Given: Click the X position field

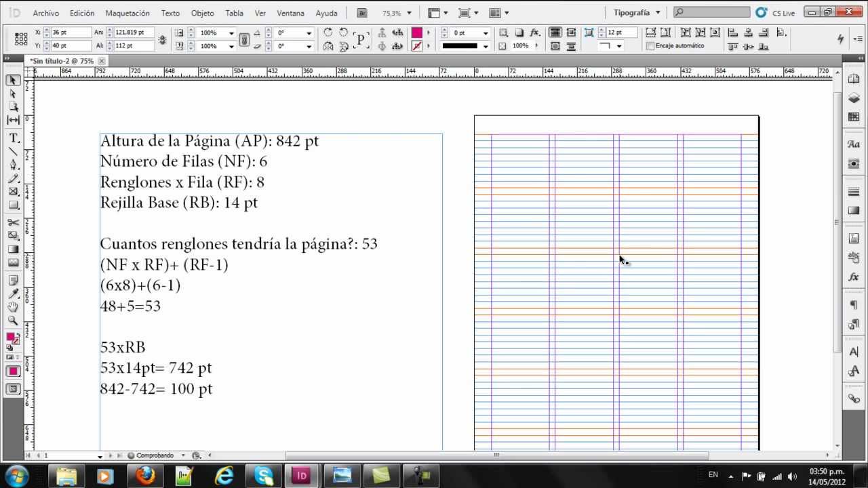Looking at the screenshot, I should pyautogui.click(x=71, y=33).
